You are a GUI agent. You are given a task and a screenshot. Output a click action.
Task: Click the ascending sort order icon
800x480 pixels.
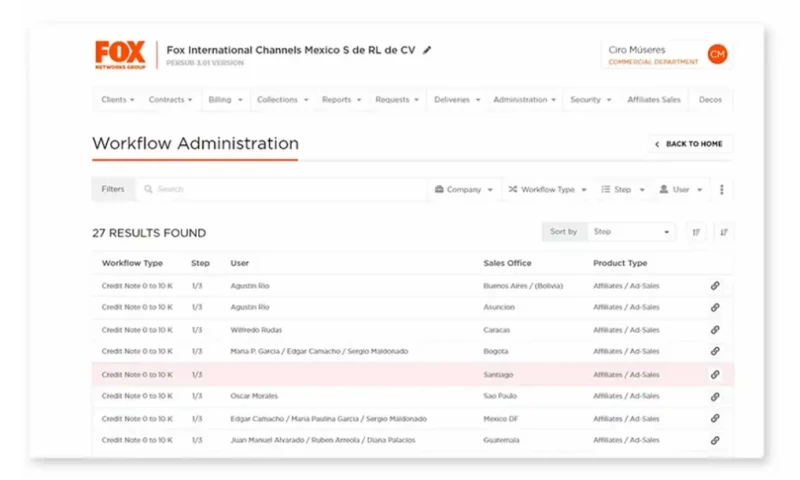(x=696, y=232)
